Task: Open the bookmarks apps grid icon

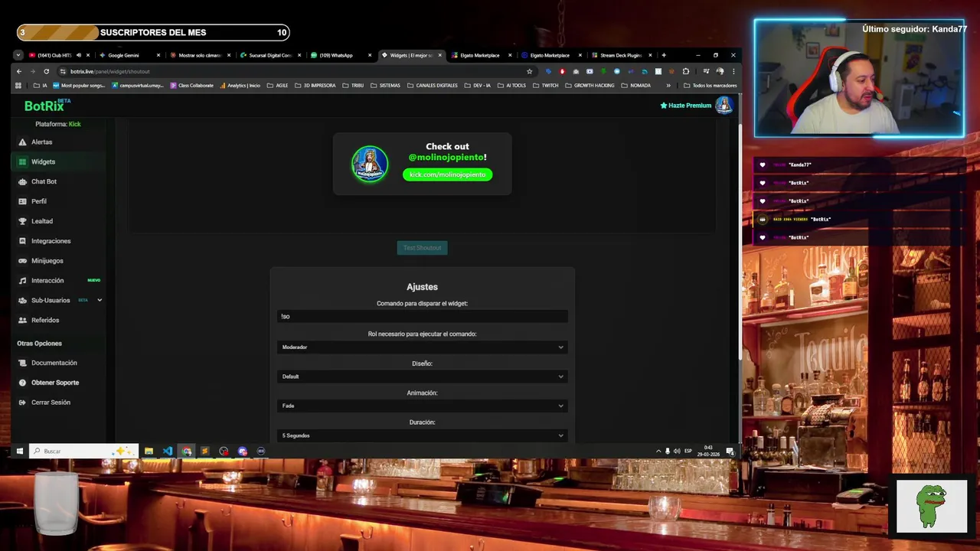Action: click(x=18, y=86)
